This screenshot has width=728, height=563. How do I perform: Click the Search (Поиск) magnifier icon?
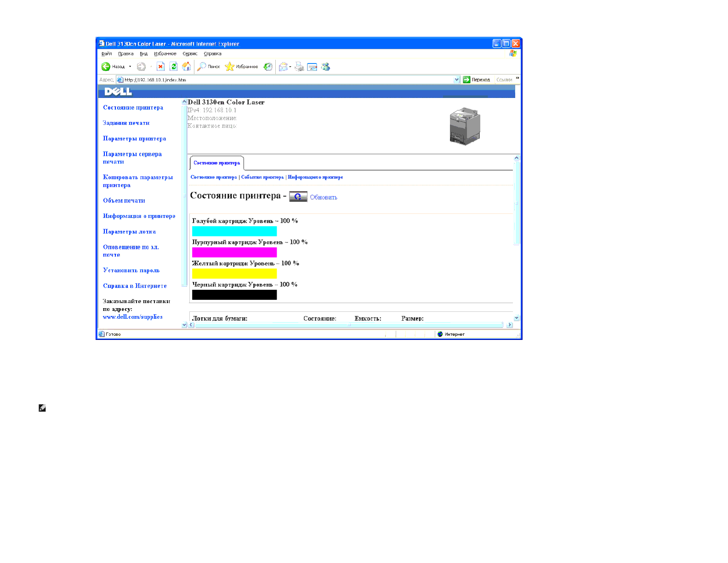202,67
